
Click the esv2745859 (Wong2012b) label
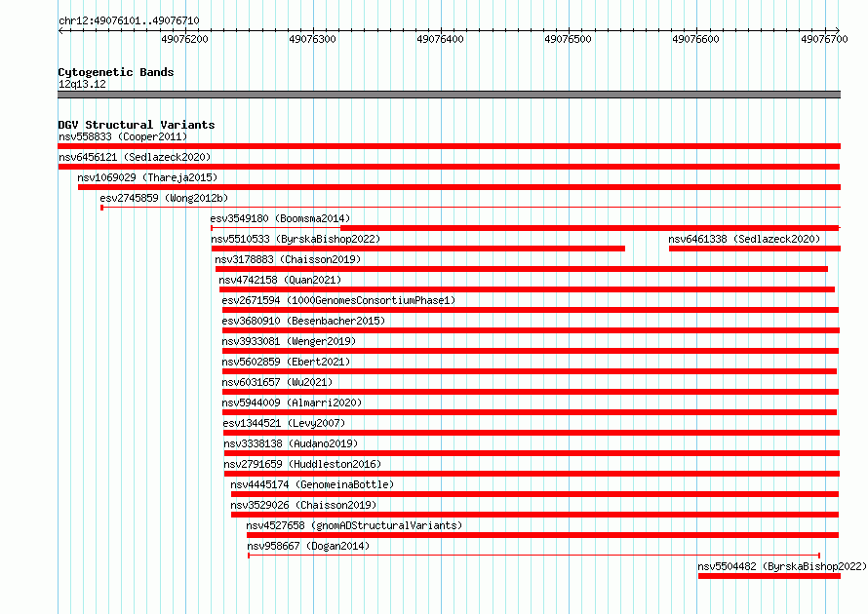coord(164,198)
